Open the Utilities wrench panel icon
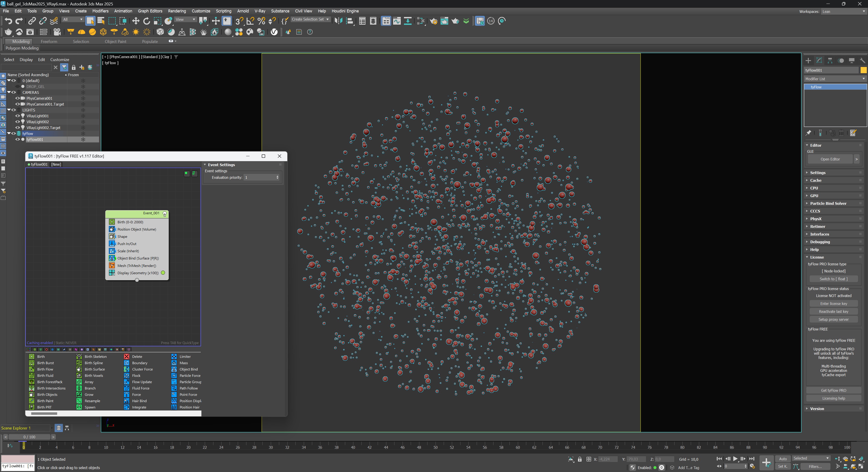The image size is (868, 472). point(862,60)
